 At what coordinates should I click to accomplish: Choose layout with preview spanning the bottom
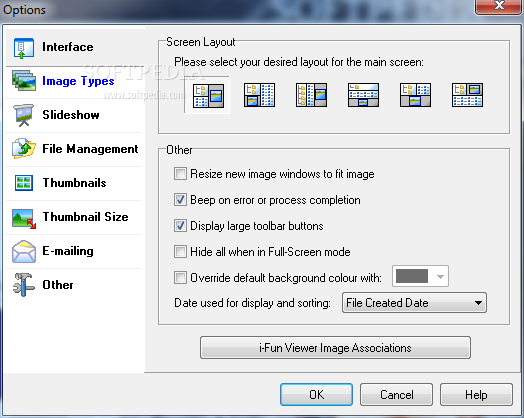point(415,95)
